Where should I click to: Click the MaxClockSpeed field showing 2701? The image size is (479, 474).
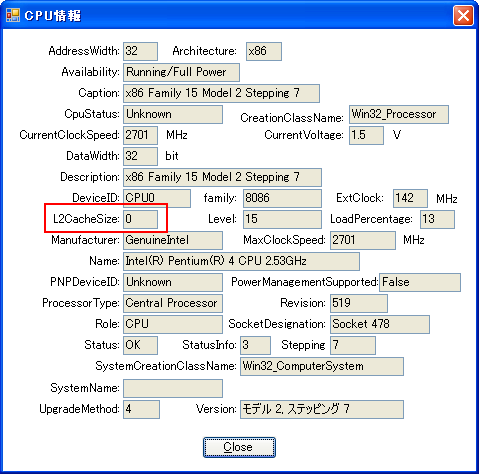(363, 240)
